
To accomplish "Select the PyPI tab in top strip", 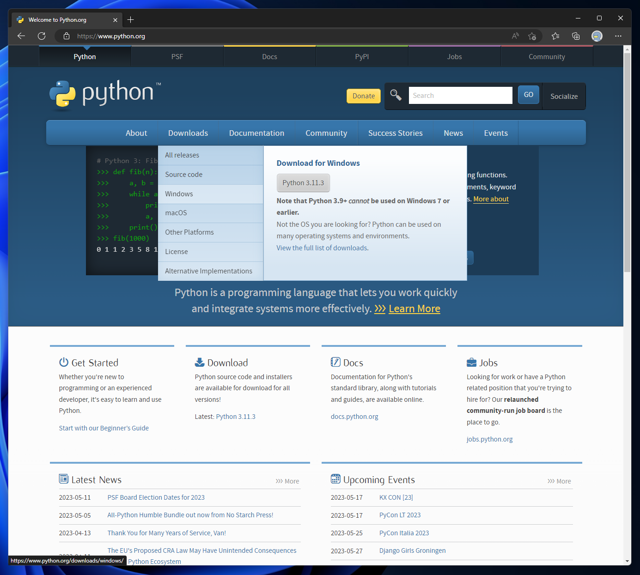I will [x=362, y=57].
